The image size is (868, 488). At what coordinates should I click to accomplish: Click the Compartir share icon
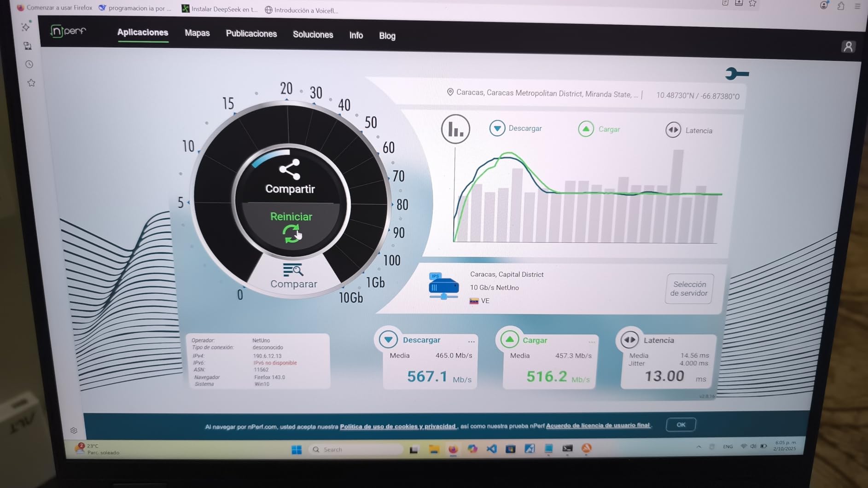tap(290, 170)
